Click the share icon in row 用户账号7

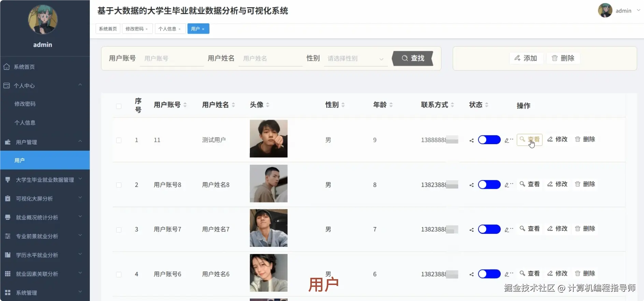point(471,230)
